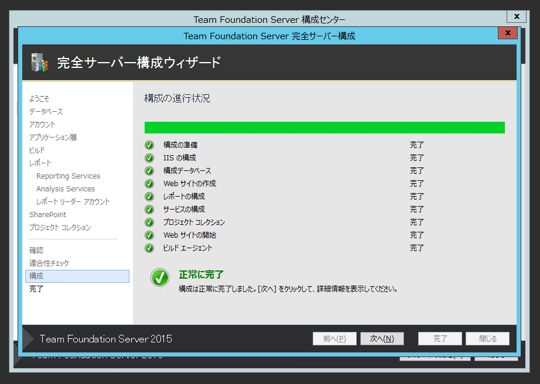Click 完了 status of 構成の準備 row
This screenshot has width=540, height=384.
tap(417, 145)
